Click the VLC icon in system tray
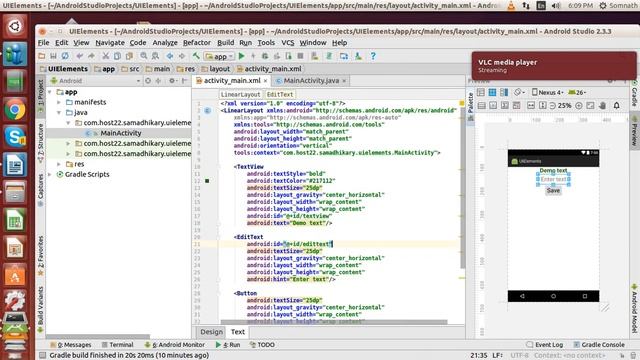The image size is (640, 360). point(511,5)
